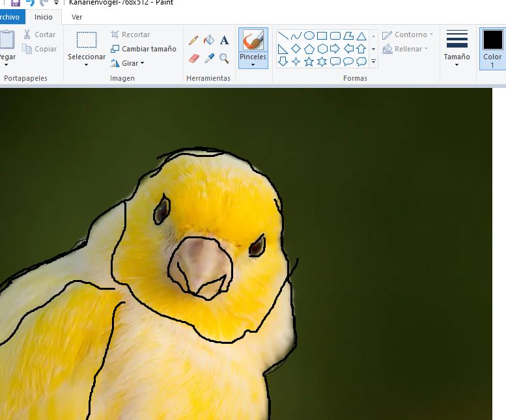506x420 pixels.
Task: Activate the Text tool
Action: (x=224, y=40)
